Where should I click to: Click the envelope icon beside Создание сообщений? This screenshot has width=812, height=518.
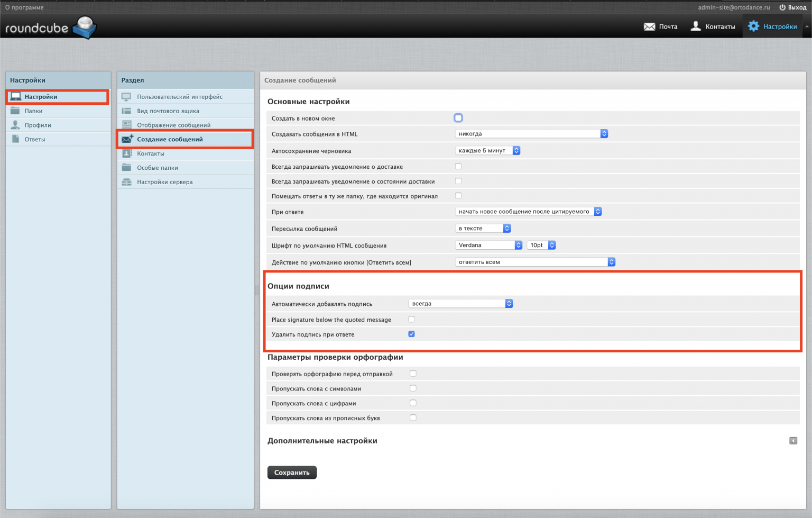(127, 139)
